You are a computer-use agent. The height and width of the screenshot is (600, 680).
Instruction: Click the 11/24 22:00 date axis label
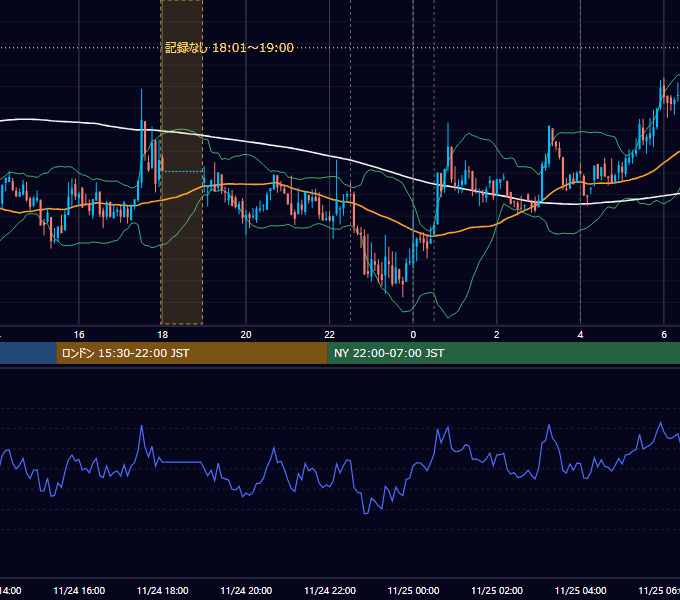[330, 591]
